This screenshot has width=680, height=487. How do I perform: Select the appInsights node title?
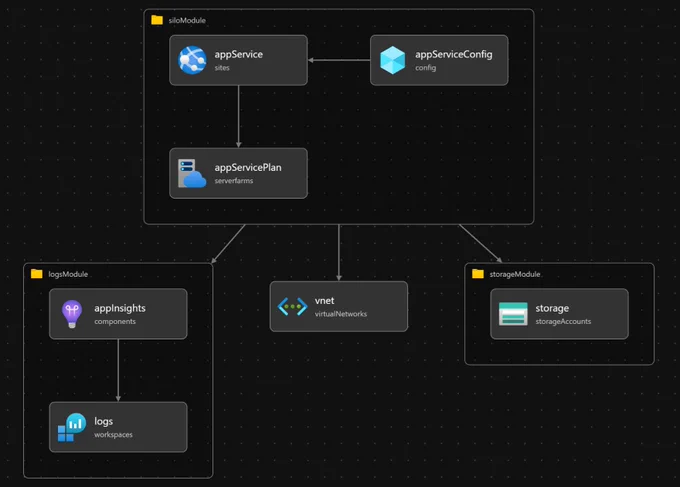click(x=120, y=308)
